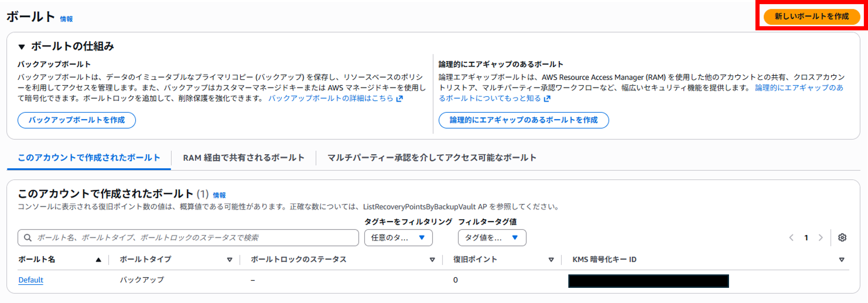Sort by KMS 暗号化キー ID column arrow
The image size is (868, 303).
point(842,259)
